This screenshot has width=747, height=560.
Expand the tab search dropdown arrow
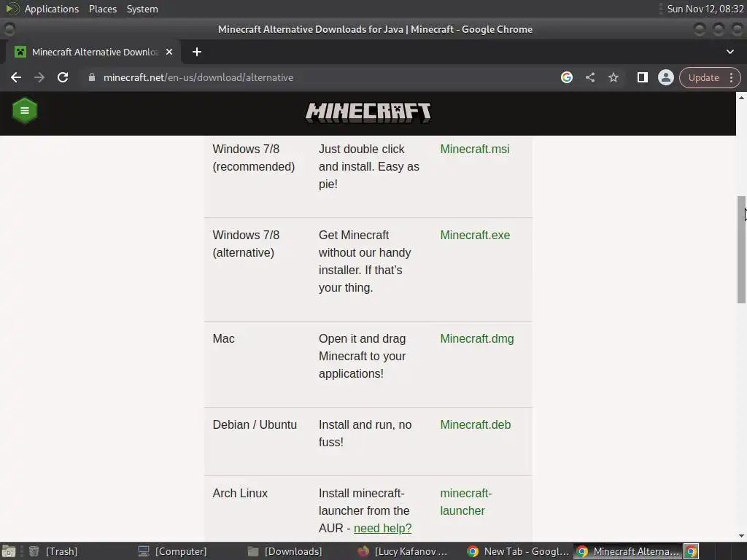729,52
